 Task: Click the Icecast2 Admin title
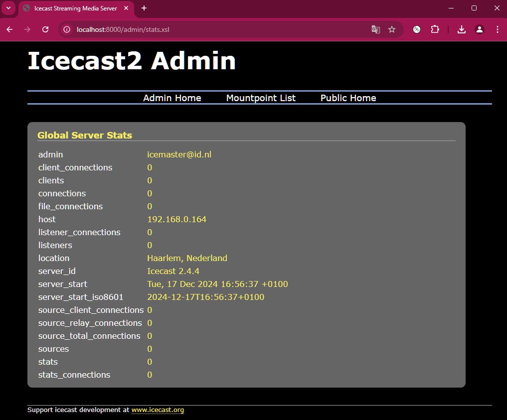[x=132, y=61]
